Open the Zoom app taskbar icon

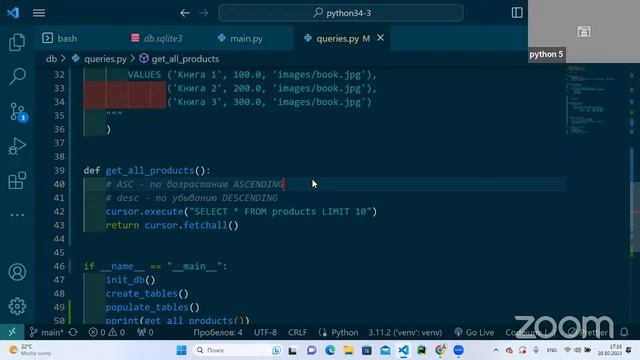(458, 350)
